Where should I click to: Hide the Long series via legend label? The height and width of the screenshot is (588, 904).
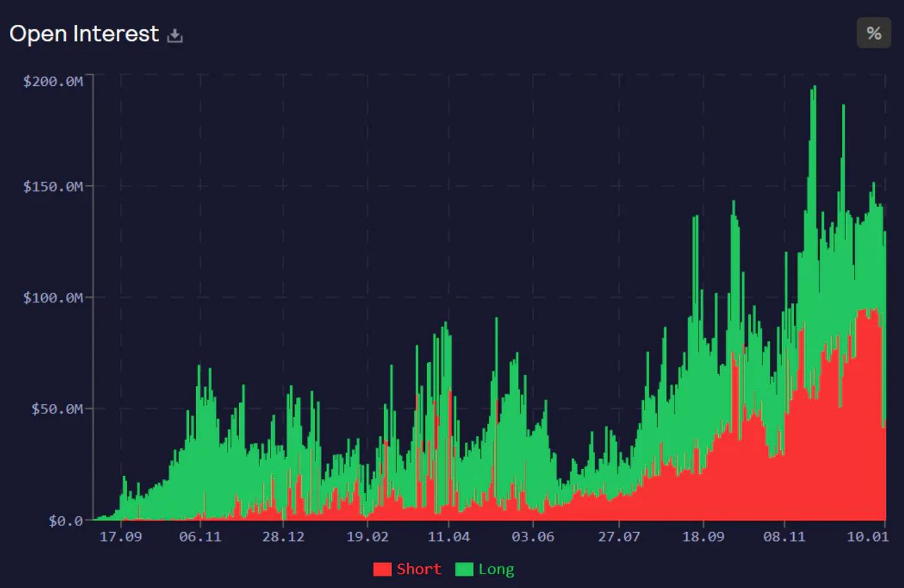point(496,569)
